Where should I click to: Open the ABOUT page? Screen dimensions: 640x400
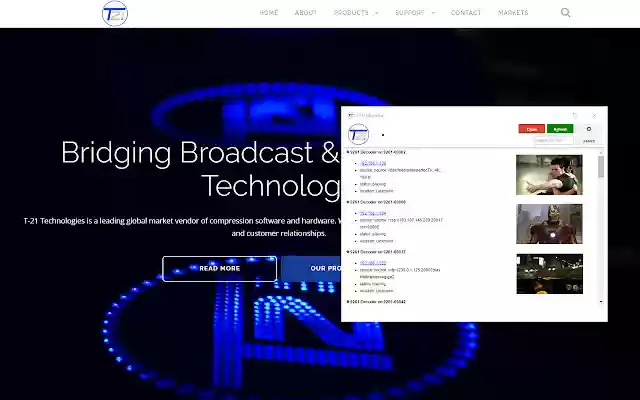click(x=306, y=13)
